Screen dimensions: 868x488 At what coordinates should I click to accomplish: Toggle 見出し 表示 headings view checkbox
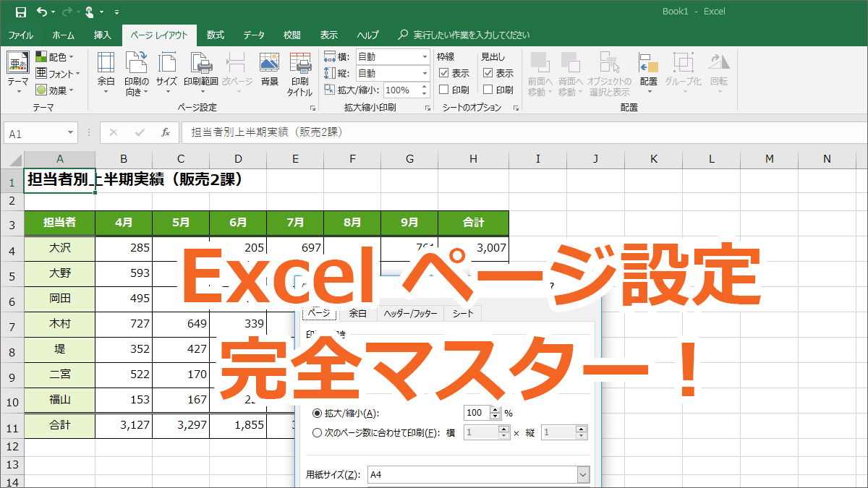(488, 73)
